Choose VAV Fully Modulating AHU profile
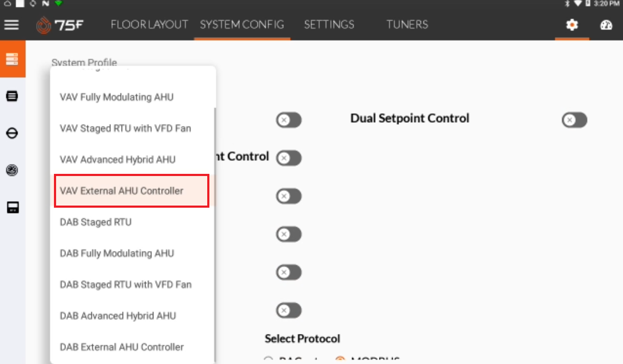The image size is (623, 364). [117, 97]
